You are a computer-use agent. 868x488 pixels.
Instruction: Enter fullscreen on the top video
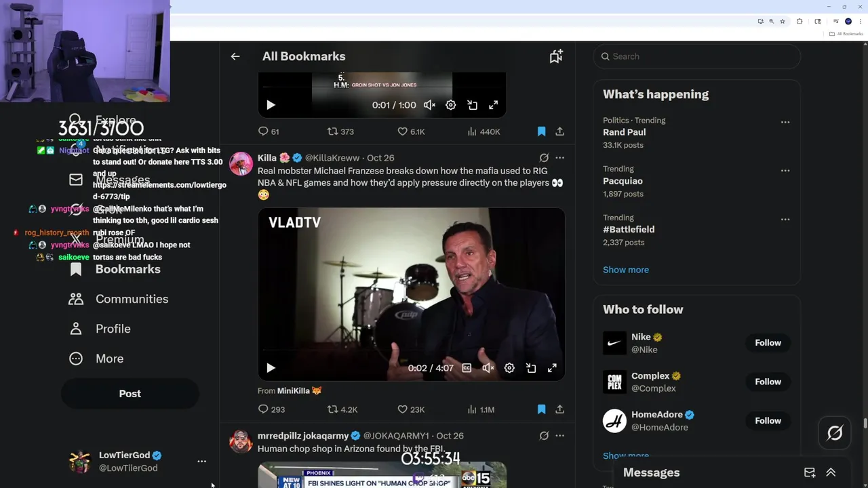(494, 105)
